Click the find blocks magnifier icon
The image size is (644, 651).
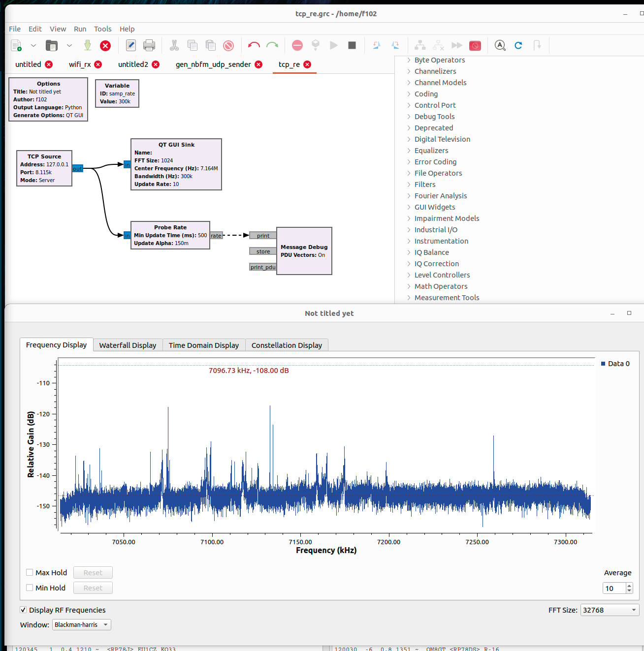[500, 46]
